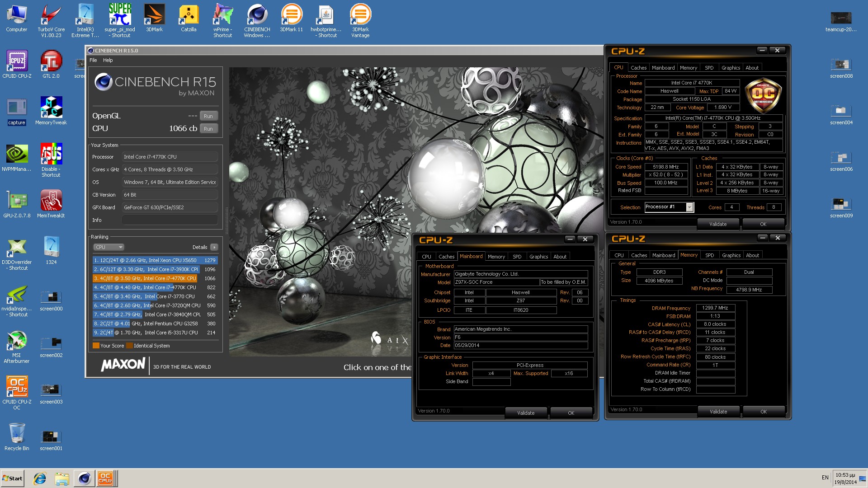
Task: Open 3DMark Vantage desktop icon
Action: click(x=360, y=21)
